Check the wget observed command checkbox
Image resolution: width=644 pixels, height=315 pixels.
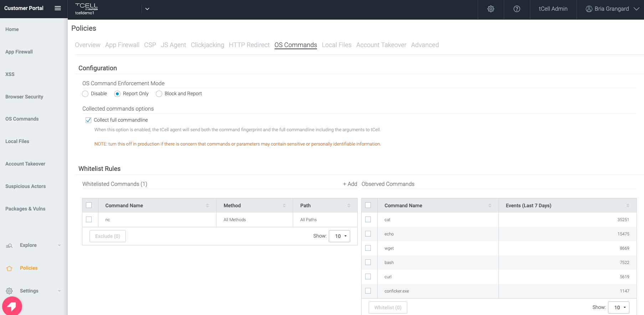click(x=368, y=248)
